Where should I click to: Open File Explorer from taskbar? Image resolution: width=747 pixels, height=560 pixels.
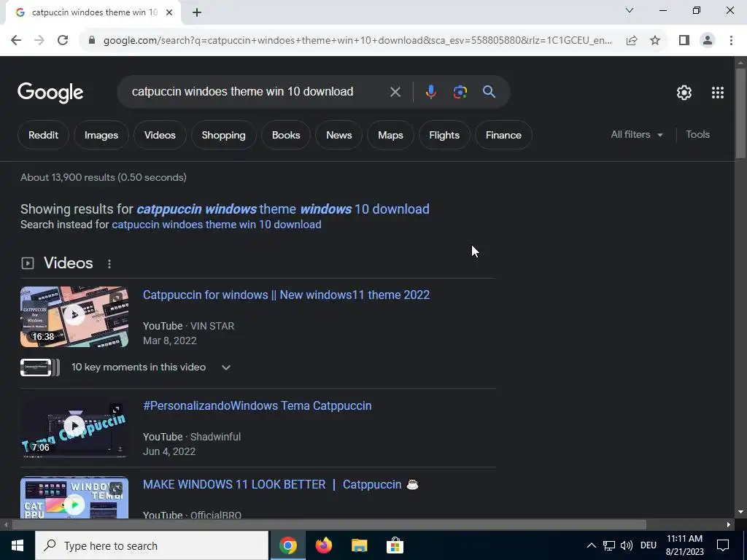[359, 545]
